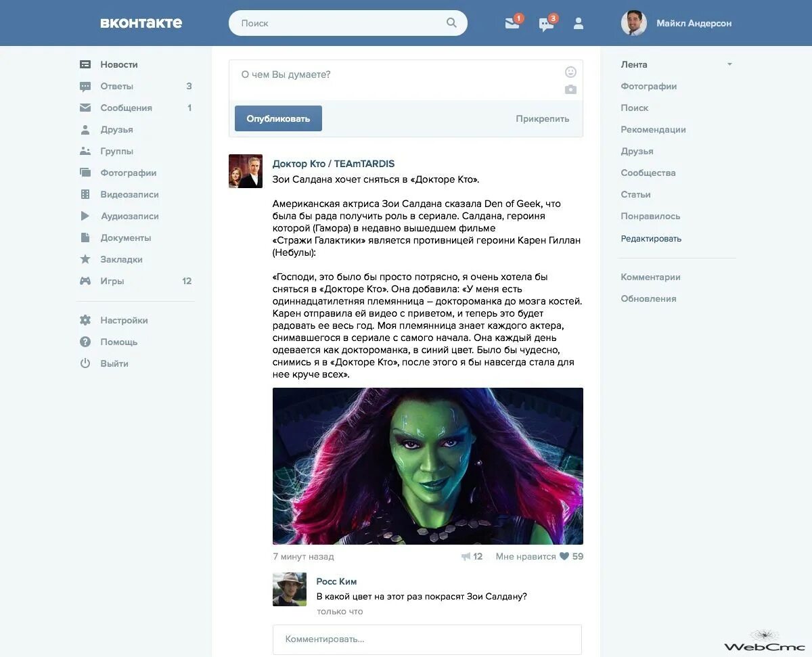Click the Документы page icon in sidebar
Viewport: 812px width, 657px height.
tap(85, 237)
